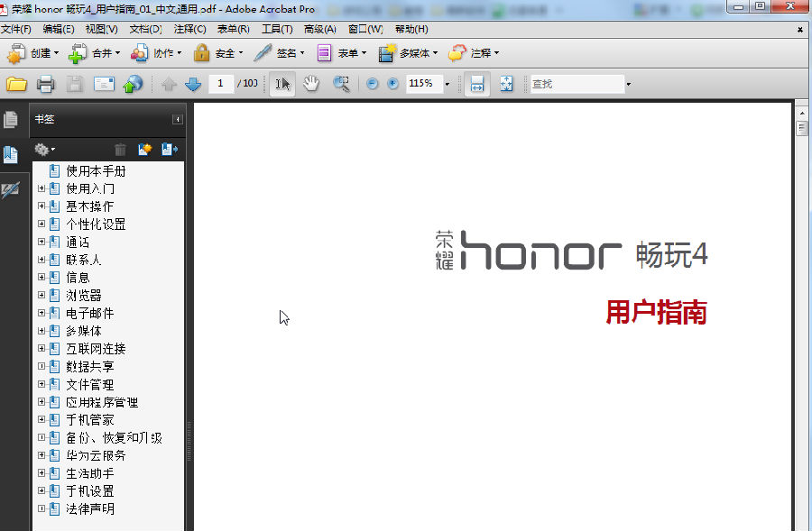Toggle the Hand tool in the toolbar
This screenshot has width=812, height=531.
tap(309, 83)
